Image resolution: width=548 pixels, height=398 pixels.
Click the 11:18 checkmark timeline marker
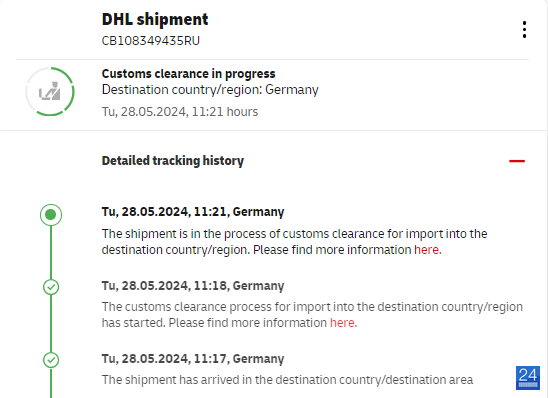(51, 287)
